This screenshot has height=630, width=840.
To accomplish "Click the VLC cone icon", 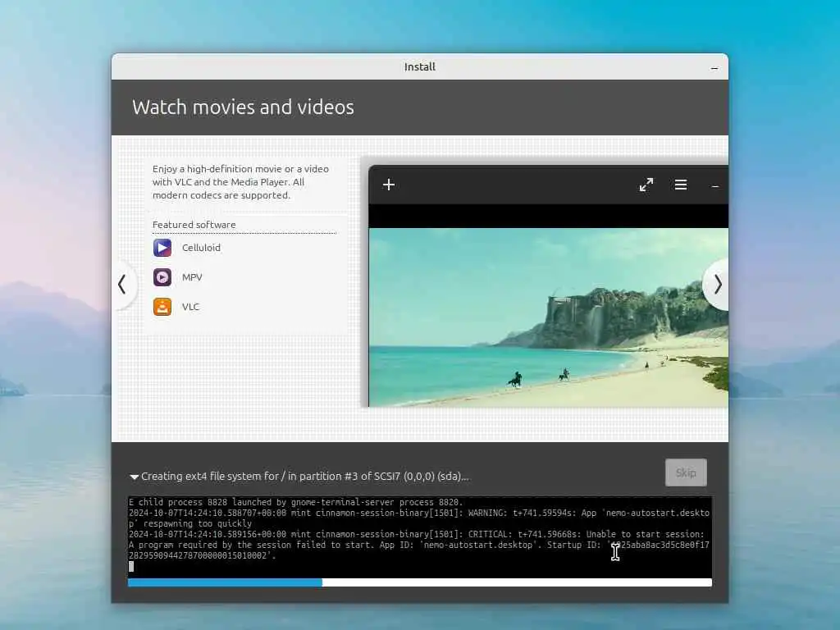I will (x=162, y=307).
